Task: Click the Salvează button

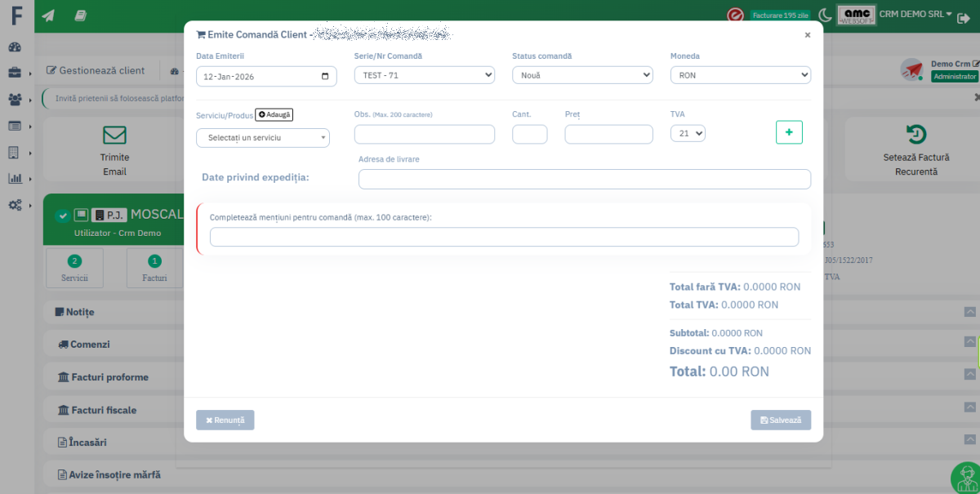Action: [x=781, y=420]
